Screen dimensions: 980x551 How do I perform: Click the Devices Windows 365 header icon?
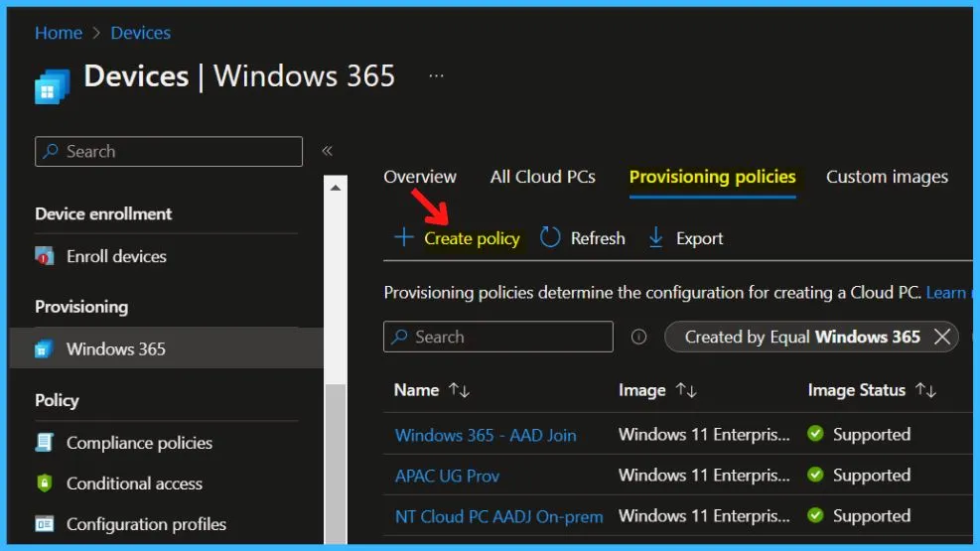point(52,86)
